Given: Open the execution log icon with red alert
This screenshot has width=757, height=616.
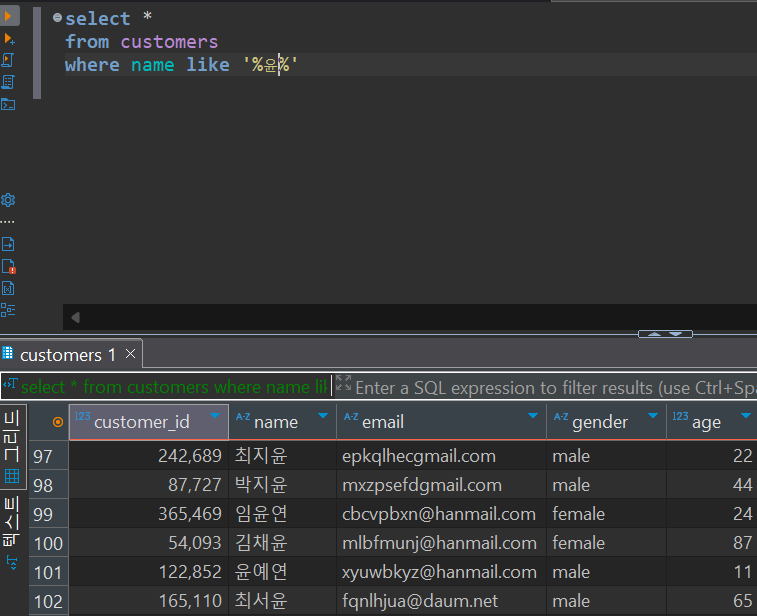Looking at the screenshot, I should coord(9,266).
